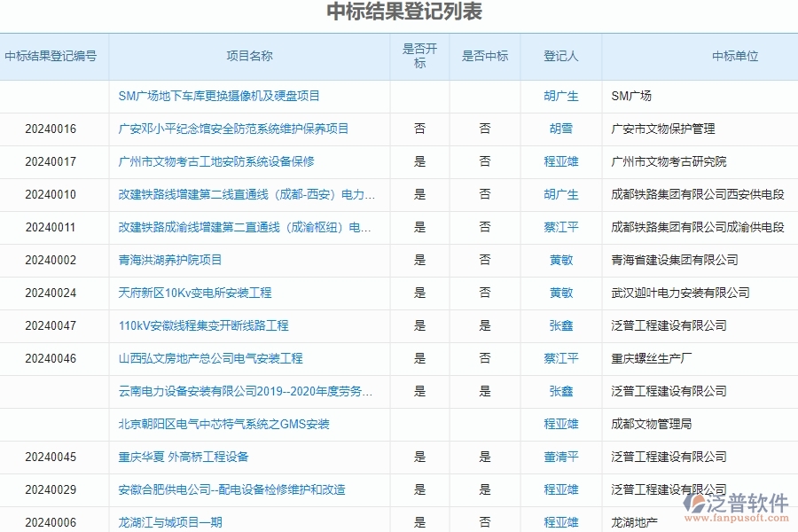Open 广州市文物考古工地安防系统设备保修 link
798x532 pixels.
pyautogui.click(x=219, y=161)
